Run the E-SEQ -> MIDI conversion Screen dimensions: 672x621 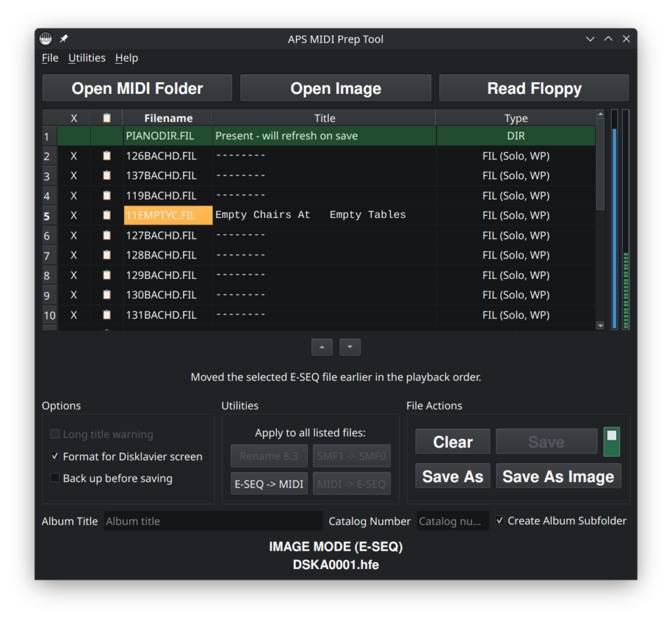(268, 482)
